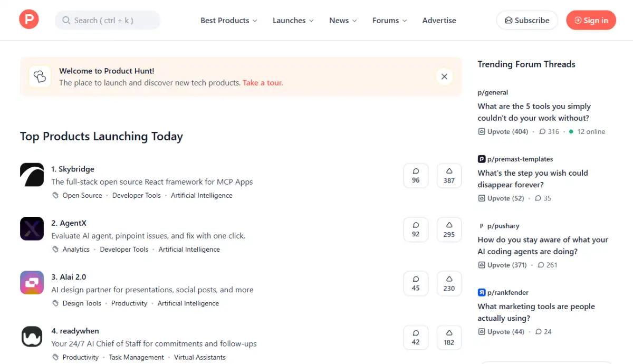Click the Sign in button
This screenshot has width=633, height=364.
click(x=591, y=20)
